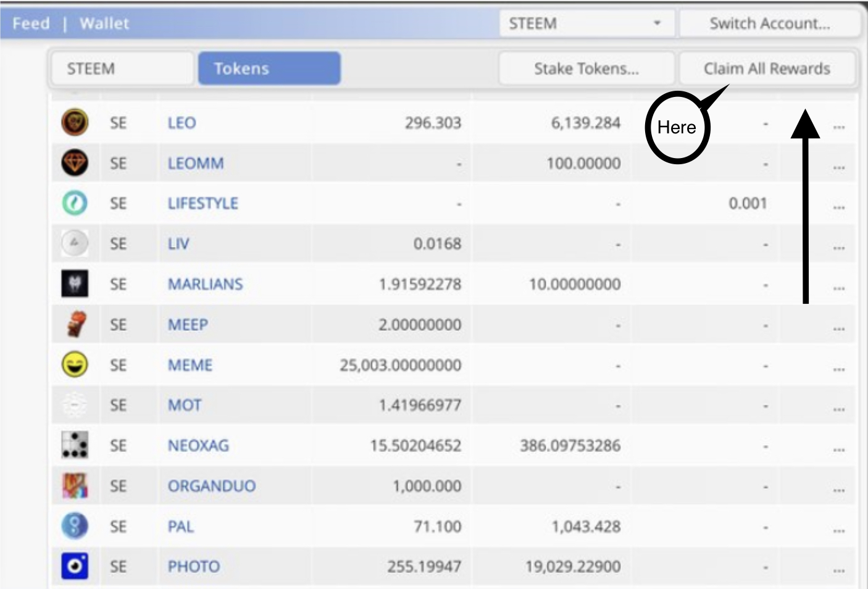Viewport: 868px width, 589px height.
Task: Select PAL staked value 1,043.428
Action: click(586, 526)
